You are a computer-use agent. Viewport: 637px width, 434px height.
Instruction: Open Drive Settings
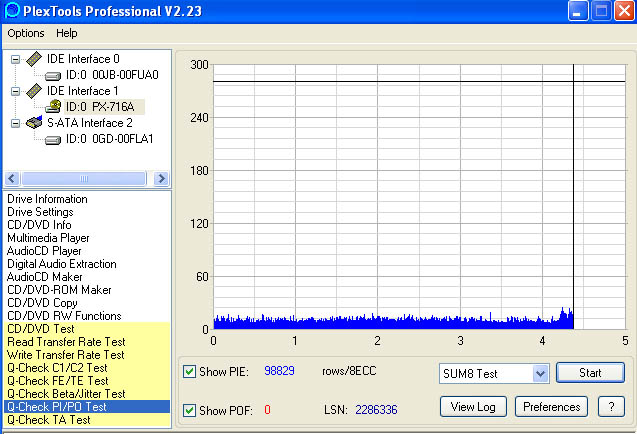40,212
